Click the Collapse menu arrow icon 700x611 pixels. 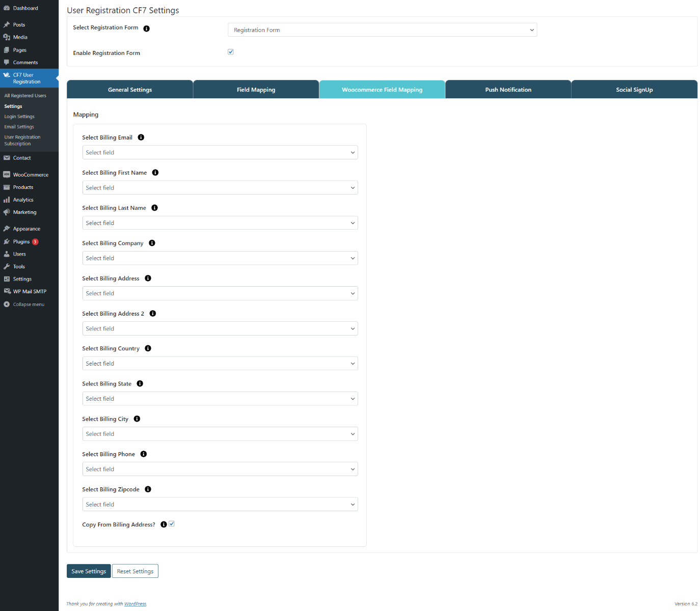coord(7,304)
